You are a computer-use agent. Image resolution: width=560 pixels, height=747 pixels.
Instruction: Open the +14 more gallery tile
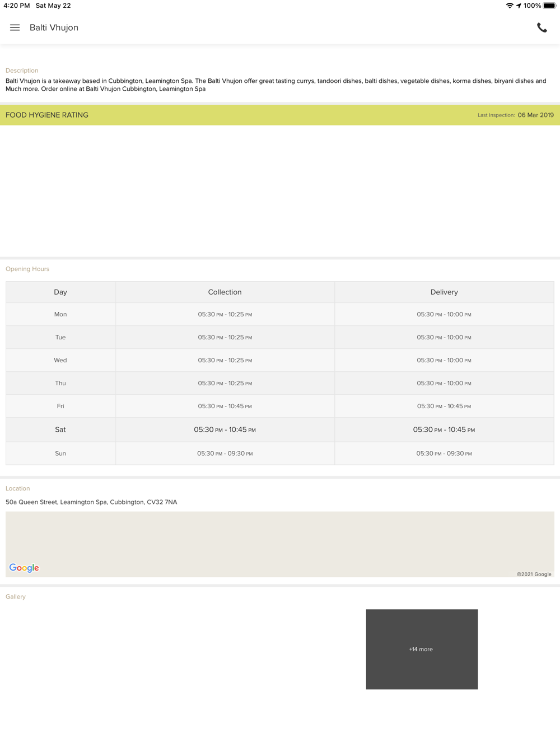coord(422,650)
